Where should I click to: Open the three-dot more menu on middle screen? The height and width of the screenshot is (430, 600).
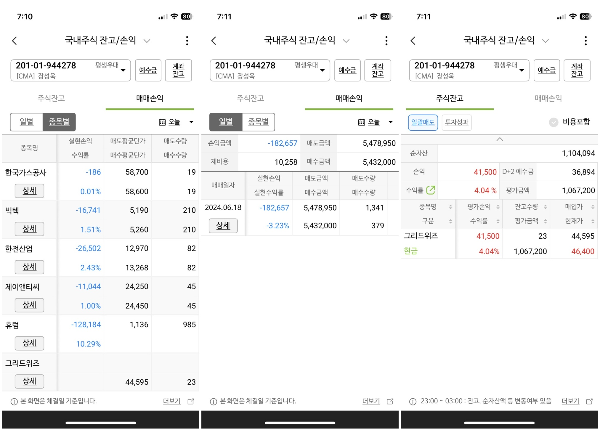[386, 41]
